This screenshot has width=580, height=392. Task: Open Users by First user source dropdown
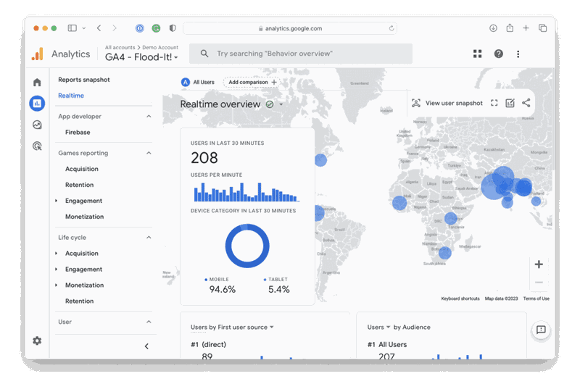[x=271, y=327]
